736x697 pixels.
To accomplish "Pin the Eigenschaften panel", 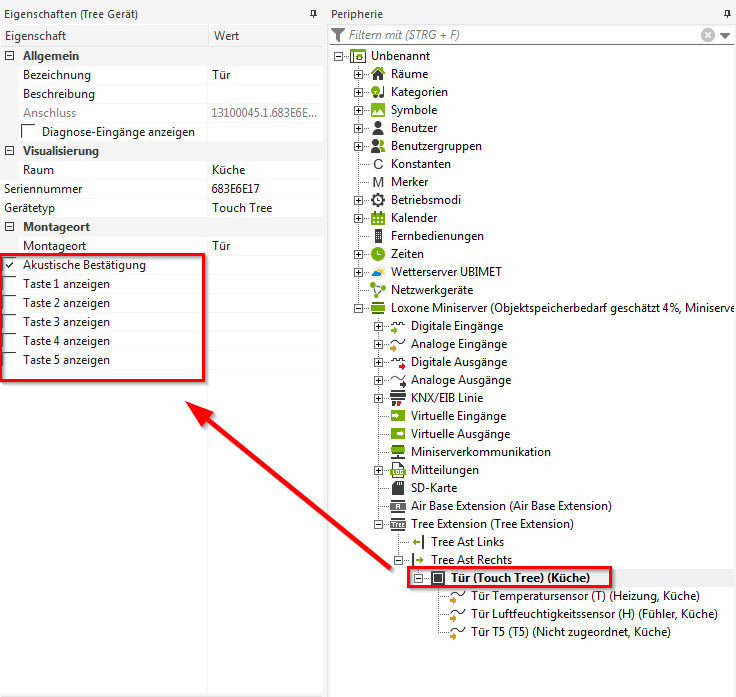I will [314, 14].
